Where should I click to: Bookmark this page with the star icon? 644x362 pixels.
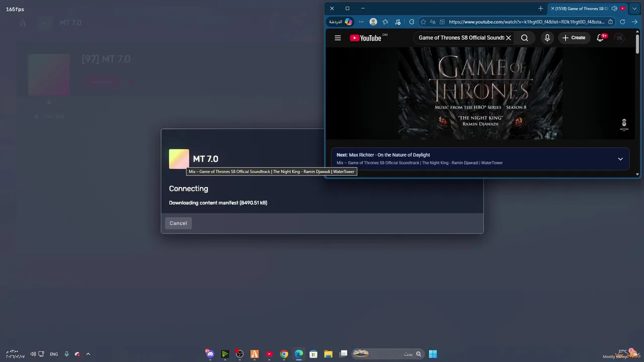pyautogui.click(x=423, y=22)
